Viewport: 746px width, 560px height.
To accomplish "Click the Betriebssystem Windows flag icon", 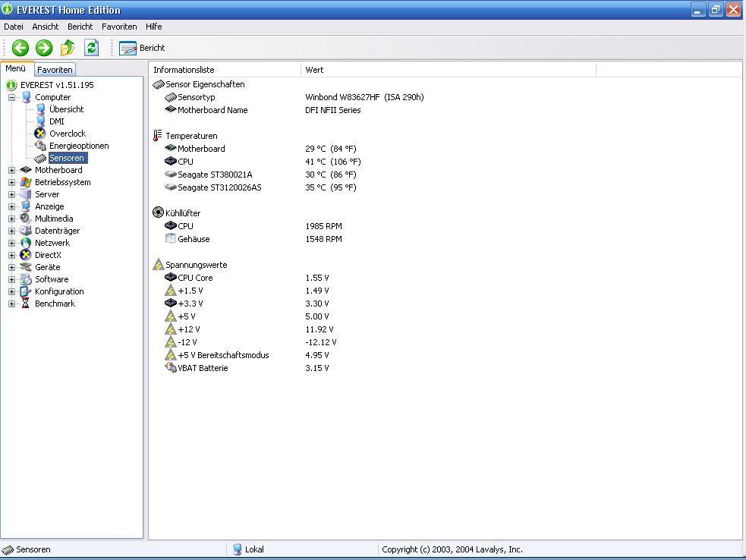I will 26,182.
